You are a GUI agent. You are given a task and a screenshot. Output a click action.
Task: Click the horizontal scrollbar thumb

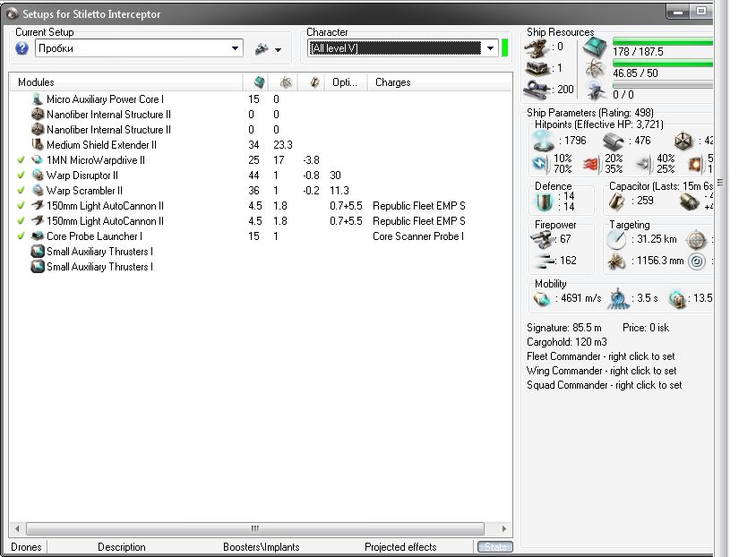(x=255, y=528)
